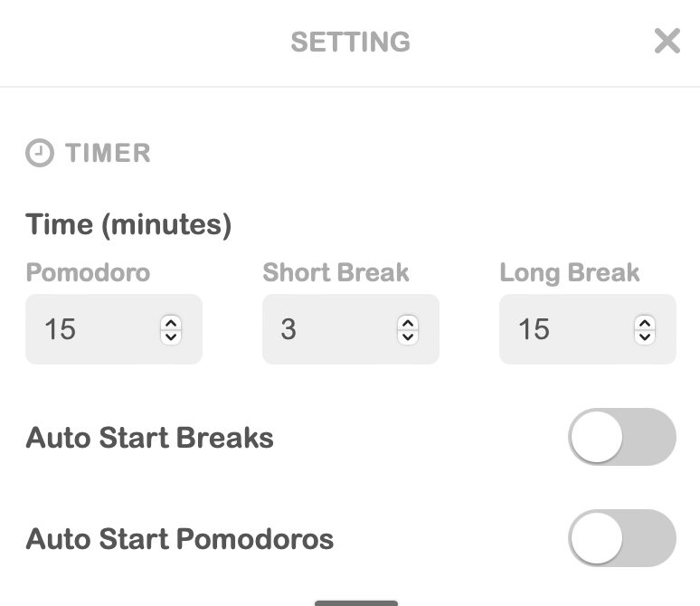Click the SETTING header title
The image size is (700, 606).
[x=350, y=42]
